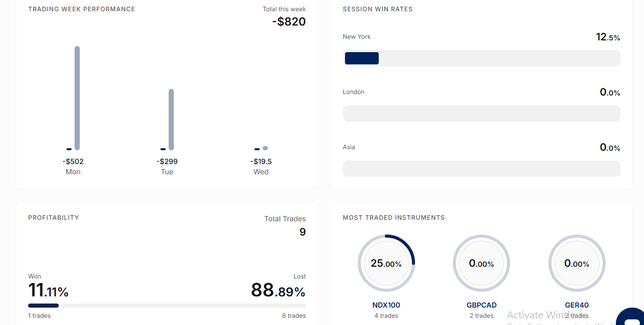Image resolution: width=644 pixels, height=325 pixels.
Task: Click the Total Trades count 9
Action: coord(303,232)
